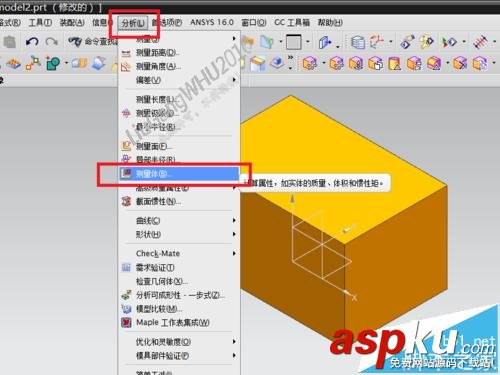Open the 信息(I) menu
This screenshot has width=500, height=375.
click(102, 23)
